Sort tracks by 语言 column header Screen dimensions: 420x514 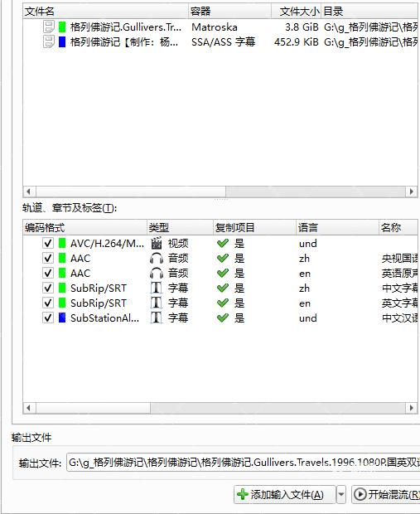click(337, 227)
